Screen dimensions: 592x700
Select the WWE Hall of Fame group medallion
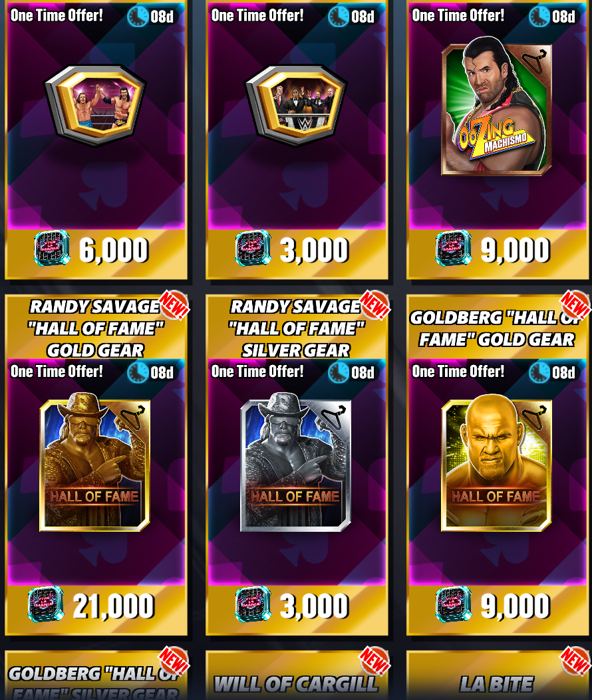296,105
